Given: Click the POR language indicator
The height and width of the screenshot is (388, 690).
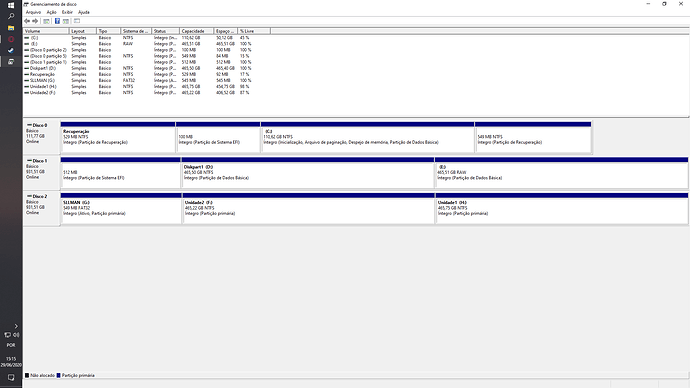Looking at the screenshot, I should 11,345.
